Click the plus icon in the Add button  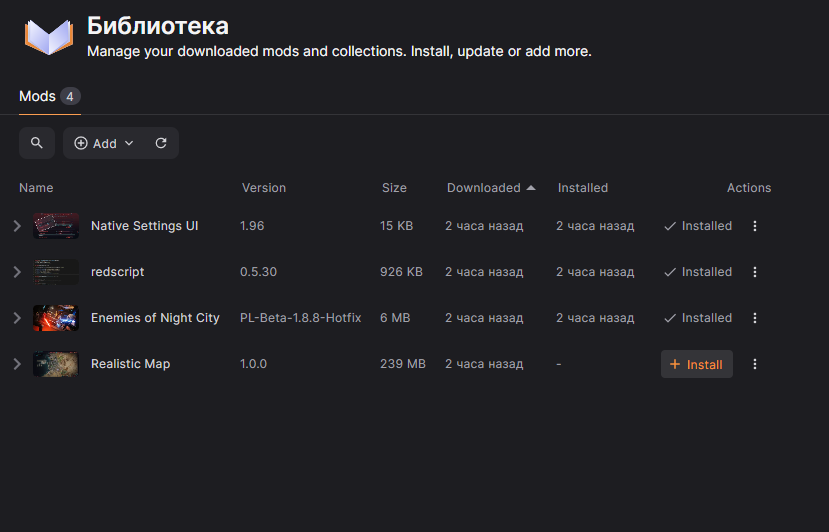pos(81,143)
